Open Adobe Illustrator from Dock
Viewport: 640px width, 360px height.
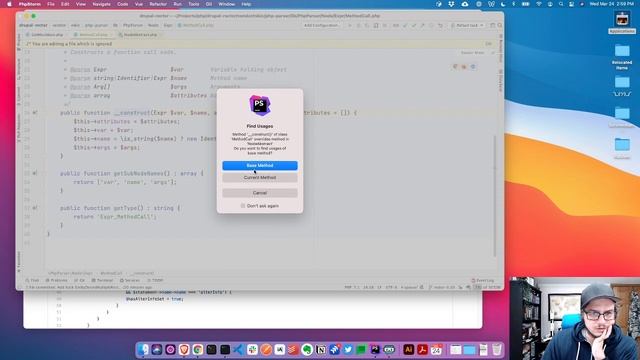coord(409,349)
